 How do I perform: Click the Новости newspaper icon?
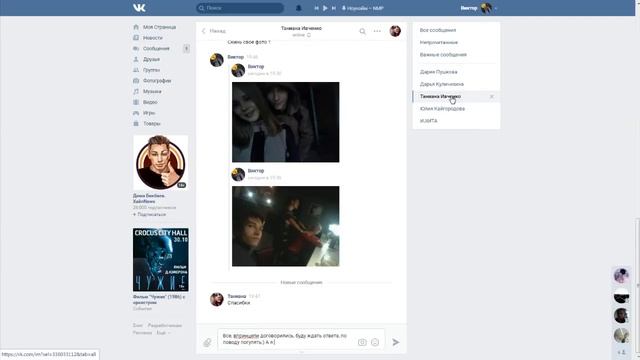click(x=136, y=38)
